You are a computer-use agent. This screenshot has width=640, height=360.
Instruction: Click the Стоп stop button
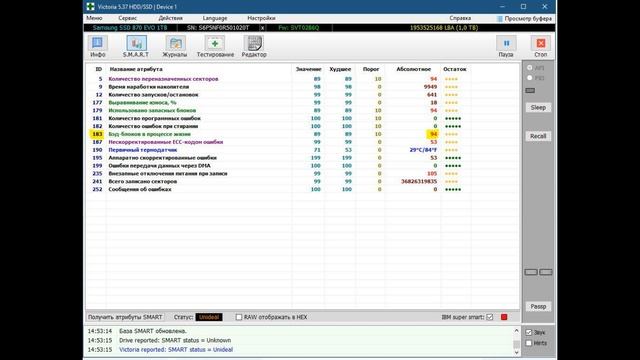tap(541, 46)
